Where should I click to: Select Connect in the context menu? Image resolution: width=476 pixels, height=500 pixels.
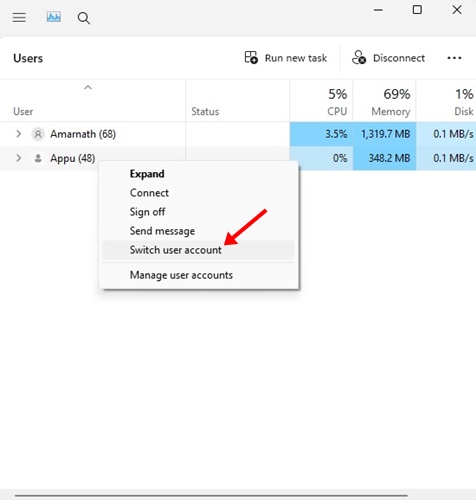tap(149, 193)
